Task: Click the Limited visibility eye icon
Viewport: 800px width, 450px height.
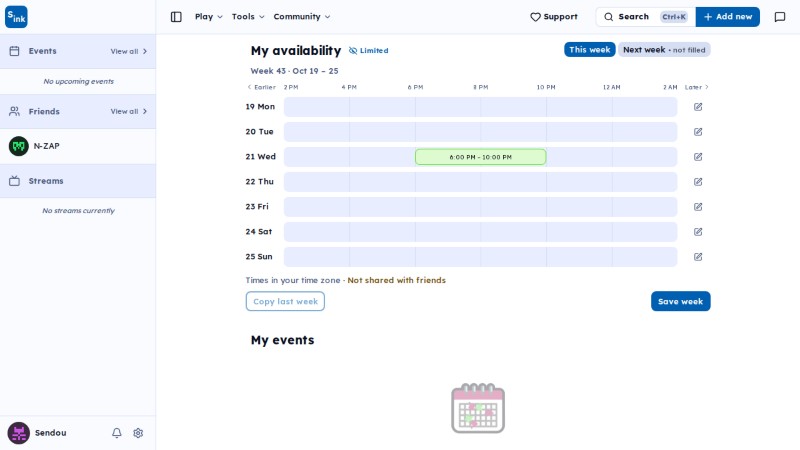Action: 353,51
